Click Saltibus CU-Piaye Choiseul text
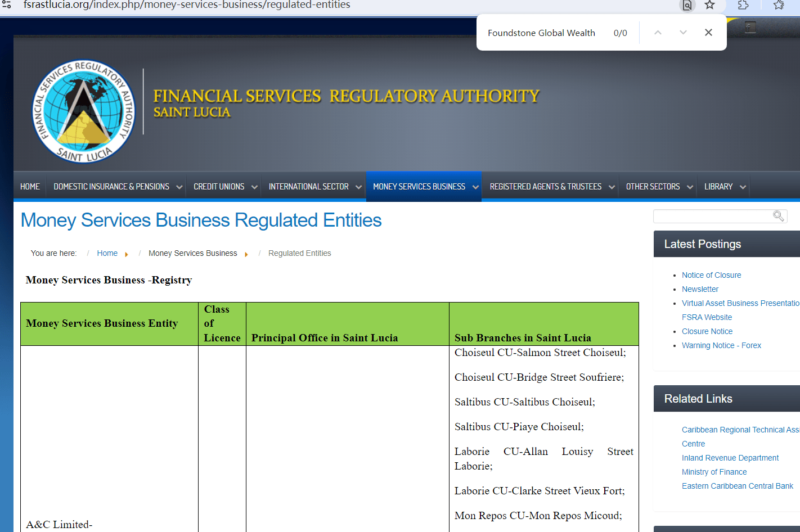Viewport: 800px width, 532px height. pos(519,427)
